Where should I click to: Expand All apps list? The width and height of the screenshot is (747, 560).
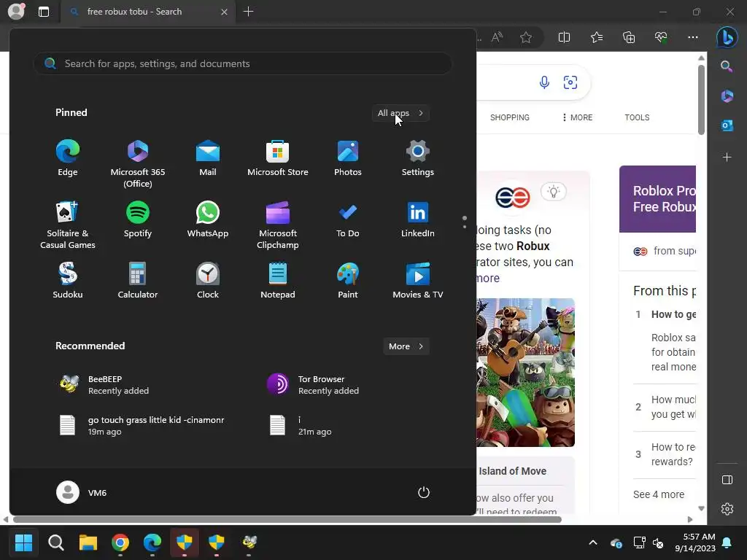400,113
